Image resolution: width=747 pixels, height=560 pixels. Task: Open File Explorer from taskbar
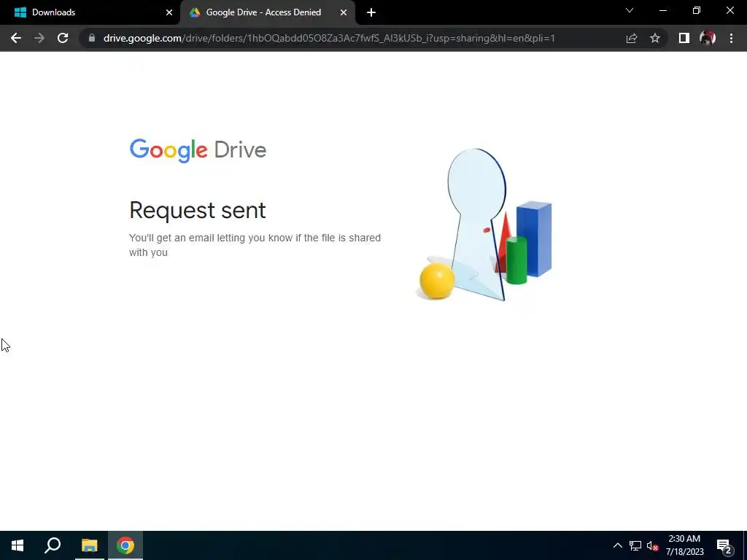coord(89,545)
